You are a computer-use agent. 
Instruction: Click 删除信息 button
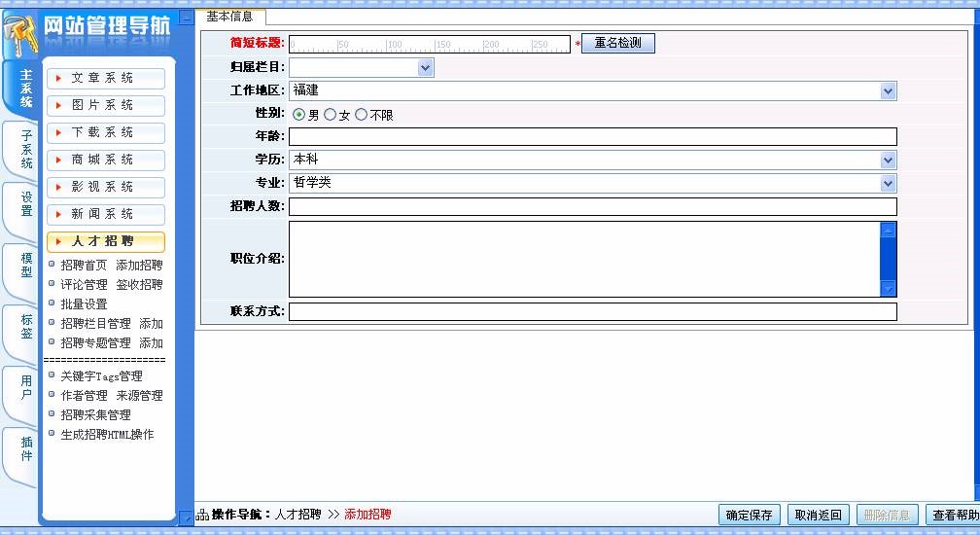tap(887, 515)
